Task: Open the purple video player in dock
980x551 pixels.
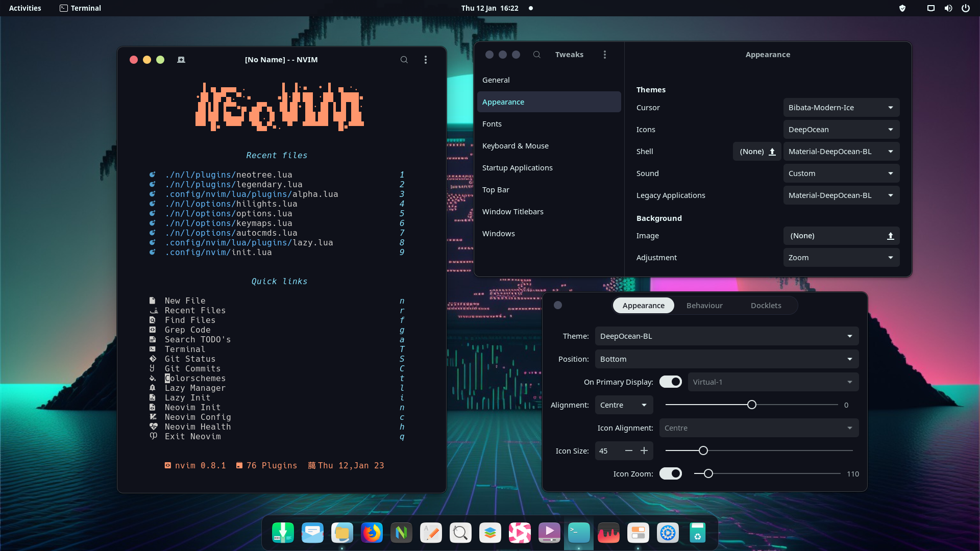Action: pyautogui.click(x=549, y=533)
